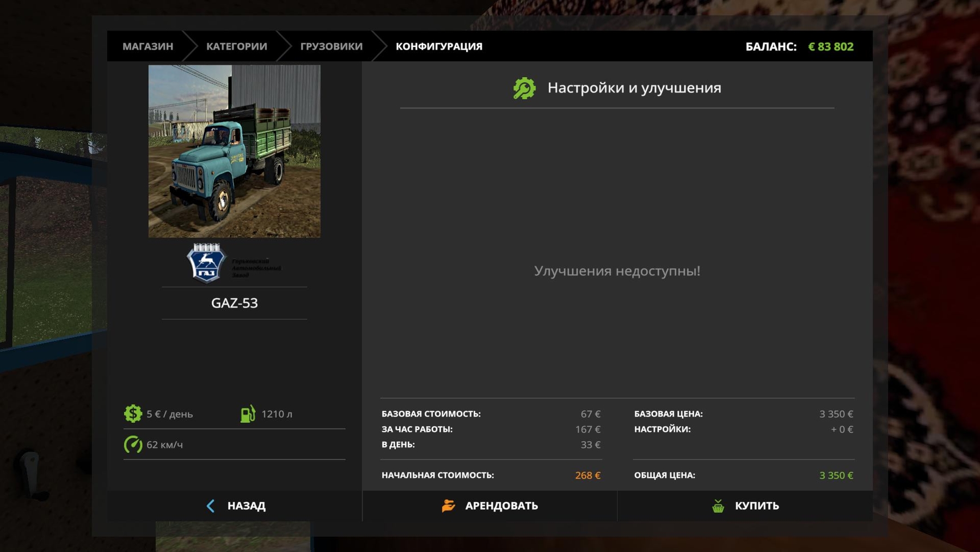This screenshot has width=980, height=552.
Task: Click the blue back arrow icon
Action: click(x=211, y=506)
